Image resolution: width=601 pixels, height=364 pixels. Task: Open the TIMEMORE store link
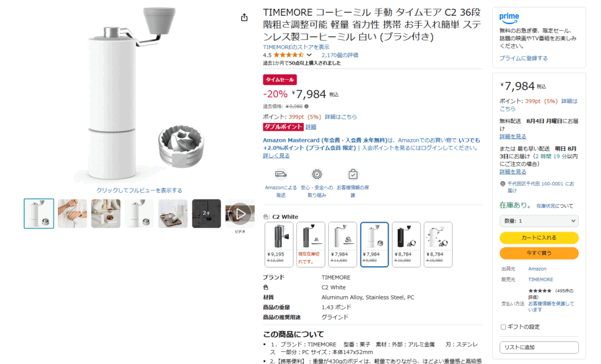click(x=296, y=47)
